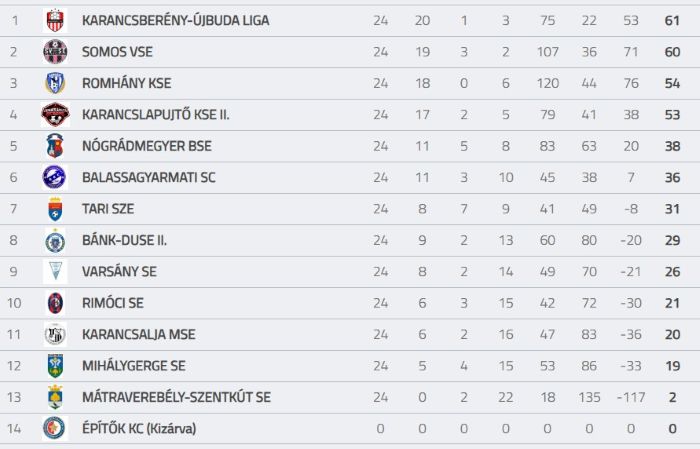
Task: Click the Rimóci SE oval crest
Action: click(55, 303)
